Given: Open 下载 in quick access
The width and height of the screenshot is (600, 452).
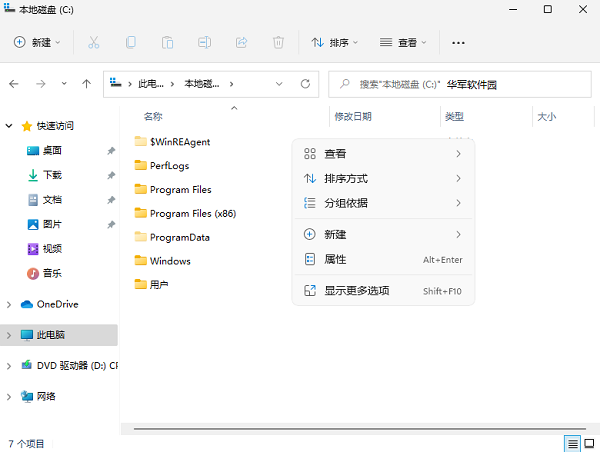Looking at the screenshot, I should tap(52, 175).
